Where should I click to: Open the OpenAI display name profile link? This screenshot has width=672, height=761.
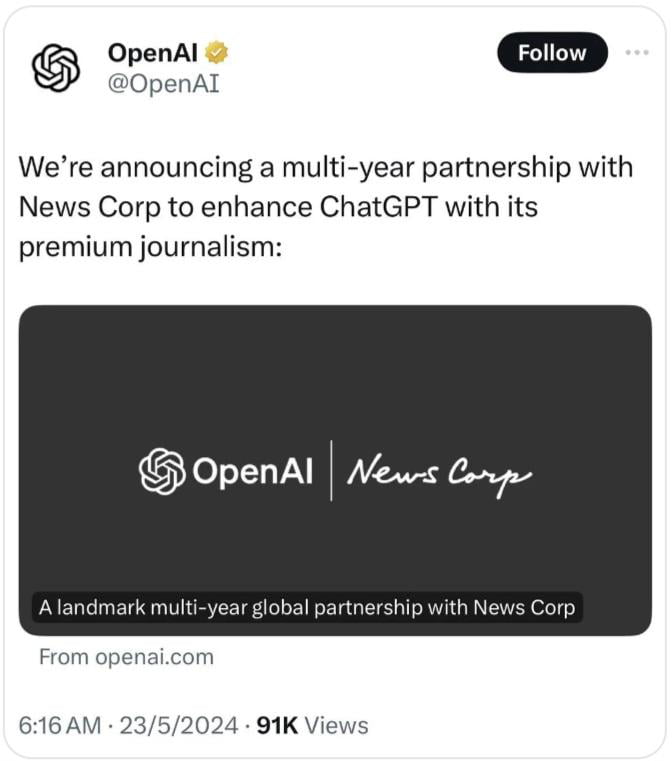click(153, 52)
